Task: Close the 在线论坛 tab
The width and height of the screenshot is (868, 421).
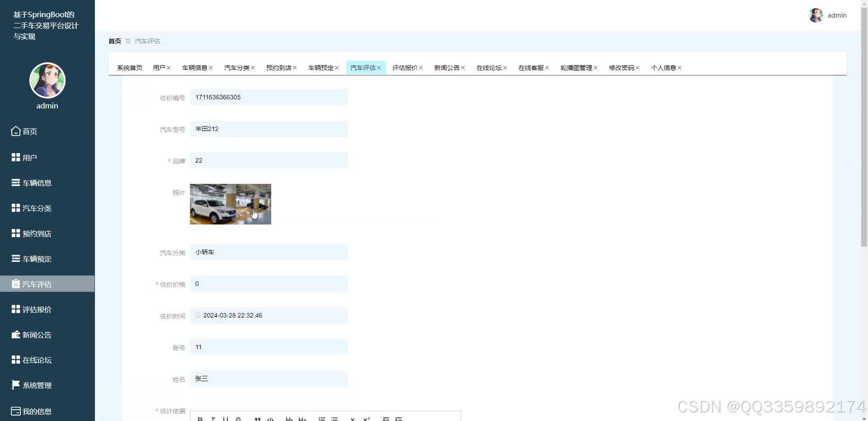Action: [x=505, y=68]
